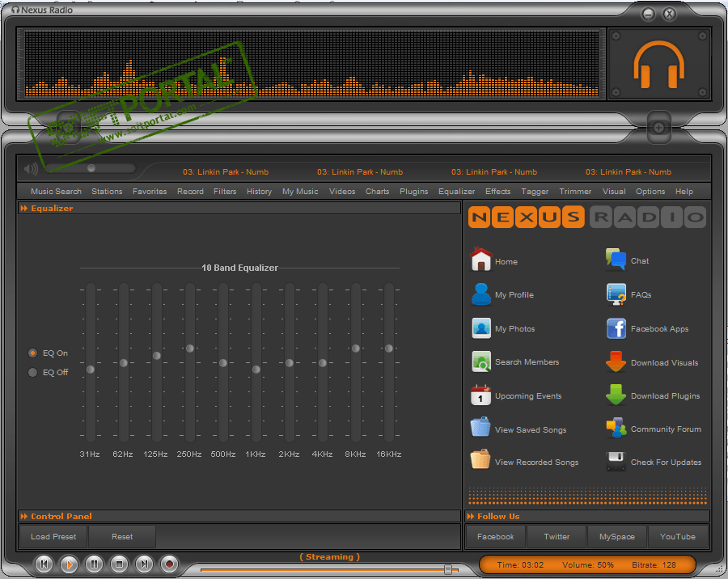Click the Download Plugins green arrow icon
The width and height of the screenshot is (728, 579).
click(x=616, y=395)
